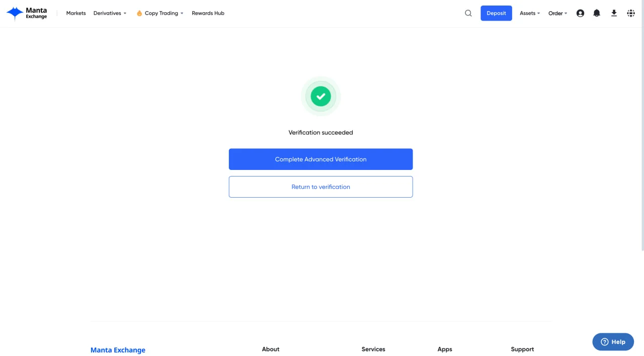Open the Help chat button
The width and height of the screenshot is (644, 356).
[x=613, y=342]
